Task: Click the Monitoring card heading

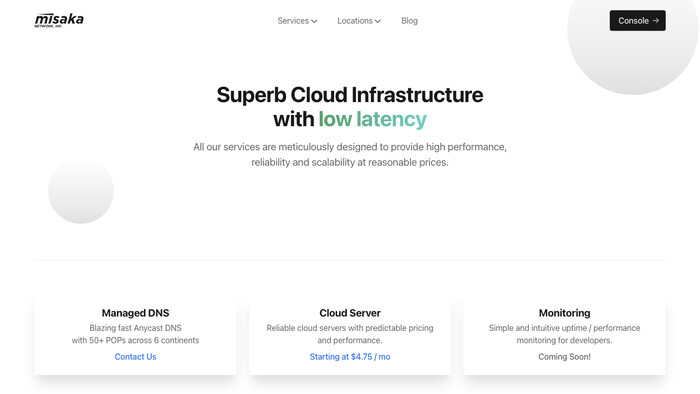Action: coord(564,313)
